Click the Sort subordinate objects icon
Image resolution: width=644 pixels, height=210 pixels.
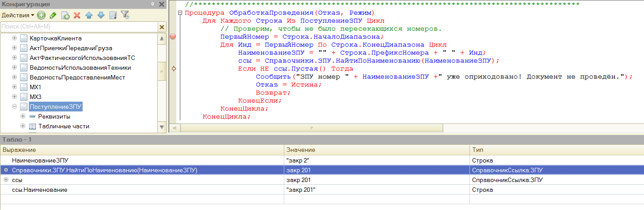click(x=113, y=15)
